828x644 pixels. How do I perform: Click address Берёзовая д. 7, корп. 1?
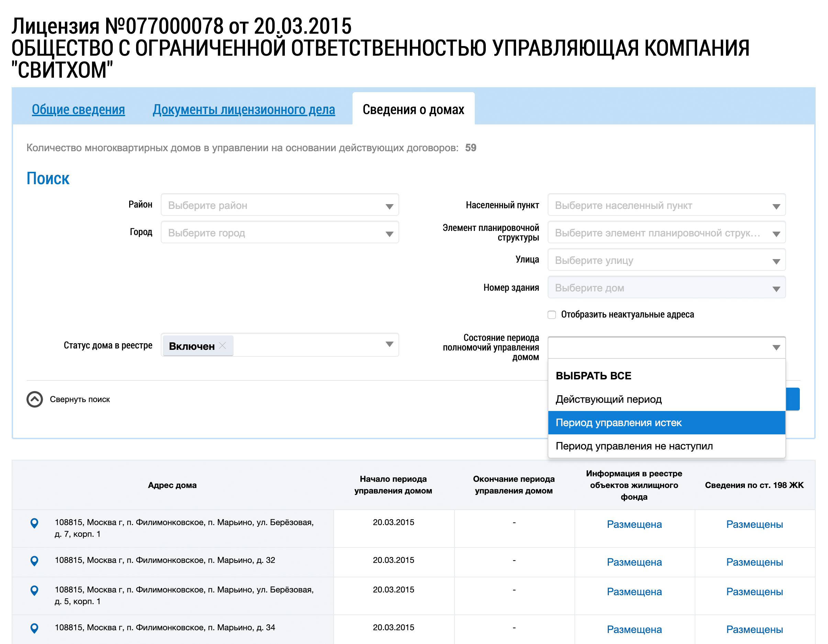coord(184,528)
